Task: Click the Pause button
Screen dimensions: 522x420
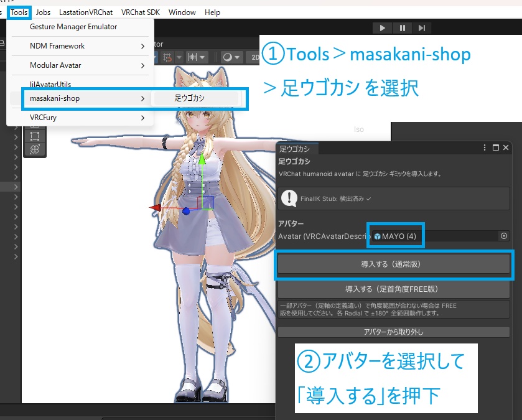Action: click(x=402, y=28)
